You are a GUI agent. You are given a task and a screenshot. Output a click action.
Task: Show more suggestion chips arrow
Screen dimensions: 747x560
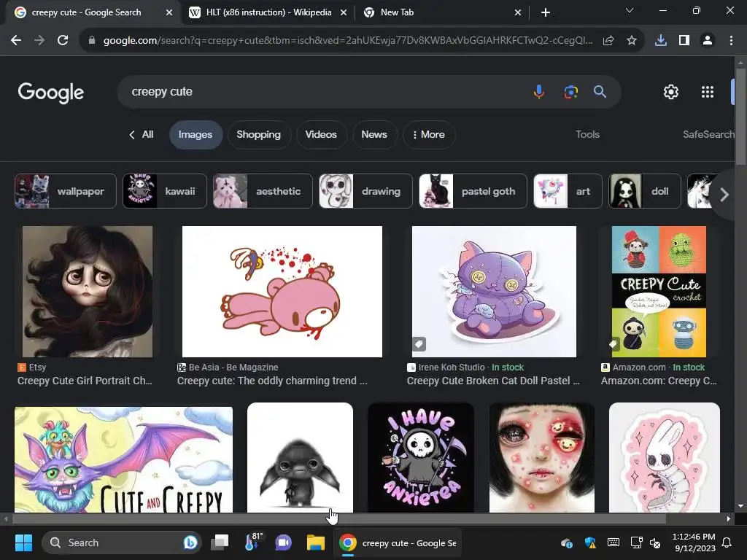724,194
